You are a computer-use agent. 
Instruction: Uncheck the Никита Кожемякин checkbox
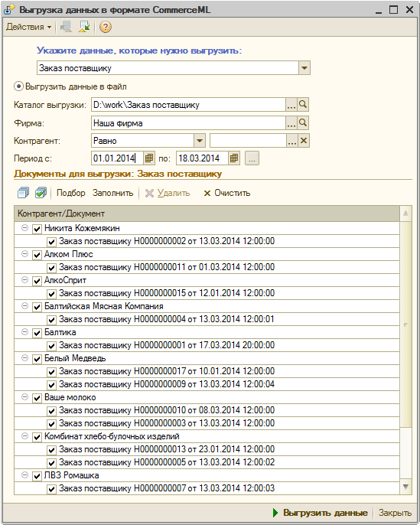point(37,229)
